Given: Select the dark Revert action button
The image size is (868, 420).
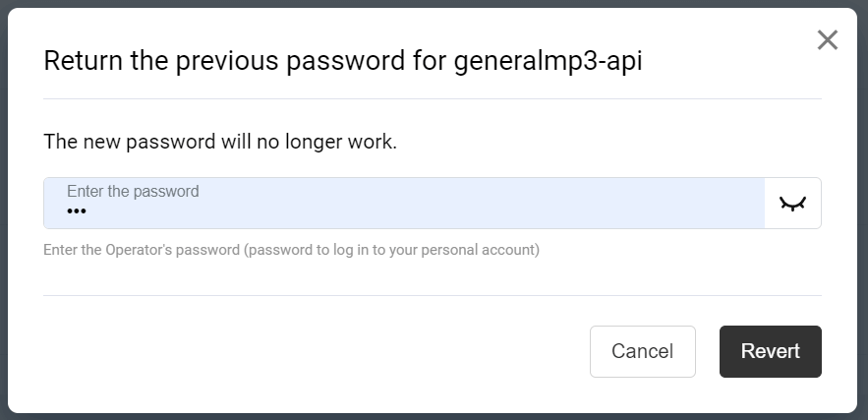Looking at the screenshot, I should [x=770, y=351].
